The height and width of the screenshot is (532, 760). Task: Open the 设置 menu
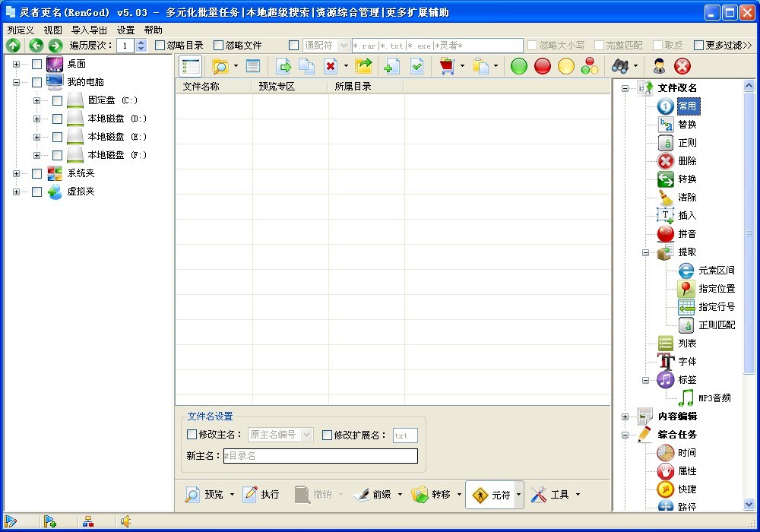coord(125,30)
